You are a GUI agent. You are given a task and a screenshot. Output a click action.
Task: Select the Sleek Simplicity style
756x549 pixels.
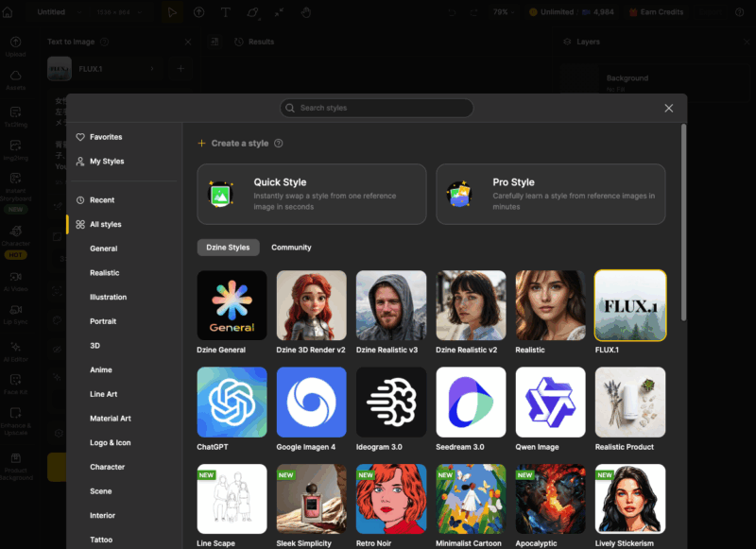(x=312, y=499)
